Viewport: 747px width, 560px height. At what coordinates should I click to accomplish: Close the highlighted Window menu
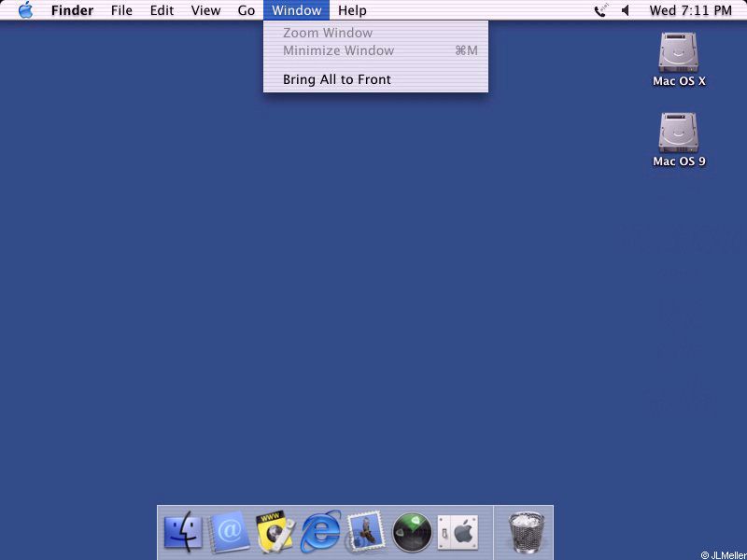pyautogui.click(x=296, y=10)
